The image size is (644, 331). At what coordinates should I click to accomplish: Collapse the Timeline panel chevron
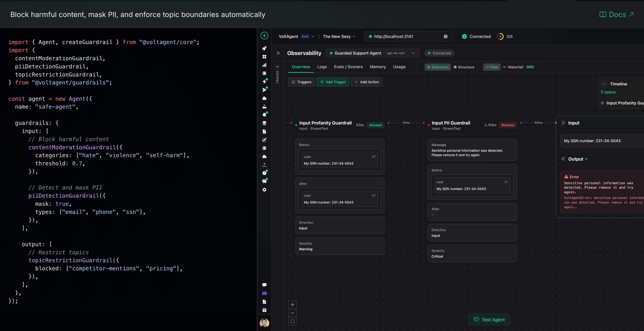[604, 84]
